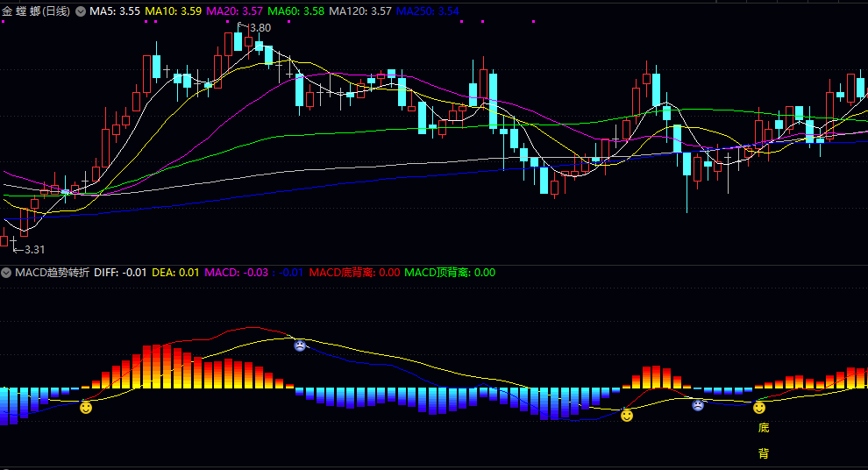
Task: Click the MACD底背离 value label
Action: (x=354, y=273)
